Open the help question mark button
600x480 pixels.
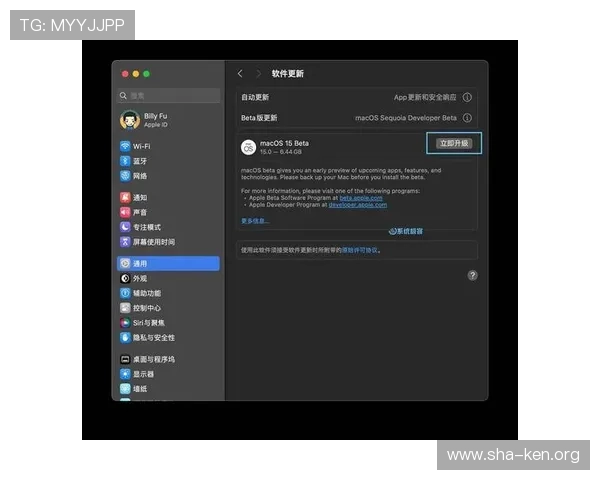[x=473, y=275]
